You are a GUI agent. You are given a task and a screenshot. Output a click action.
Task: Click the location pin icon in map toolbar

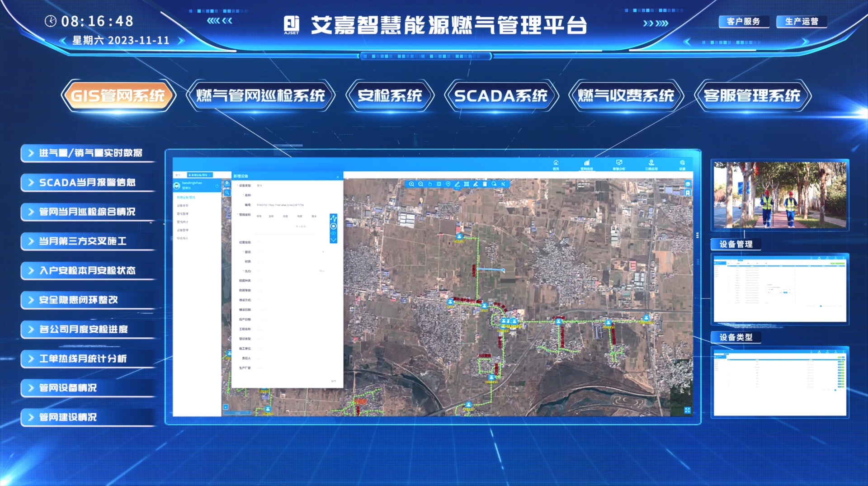coord(448,184)
